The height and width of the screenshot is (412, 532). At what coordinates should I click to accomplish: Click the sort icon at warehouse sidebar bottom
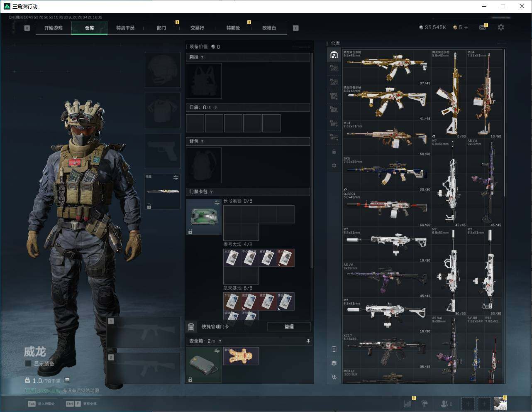(x=334, y=377)
